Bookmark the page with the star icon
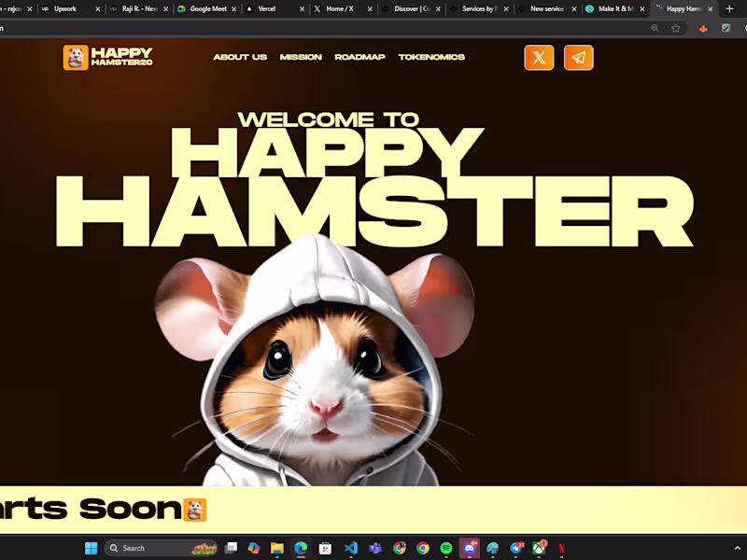 pos(676,28)
